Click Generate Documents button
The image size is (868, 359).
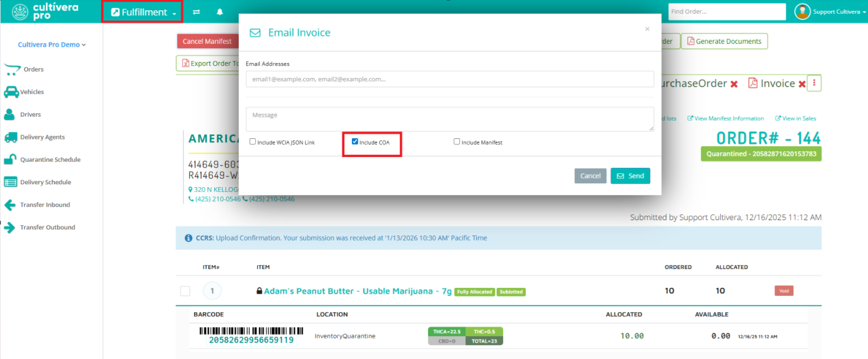tap(724, 42)
